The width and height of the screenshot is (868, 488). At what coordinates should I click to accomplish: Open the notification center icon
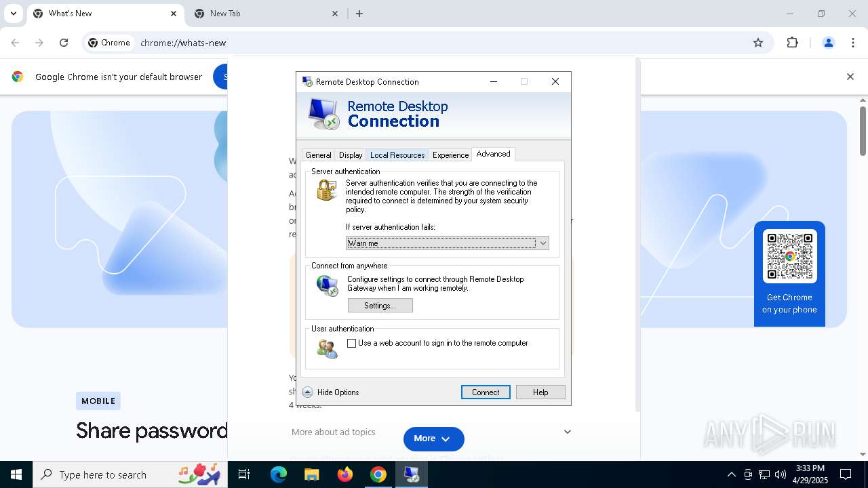[846, 474]
